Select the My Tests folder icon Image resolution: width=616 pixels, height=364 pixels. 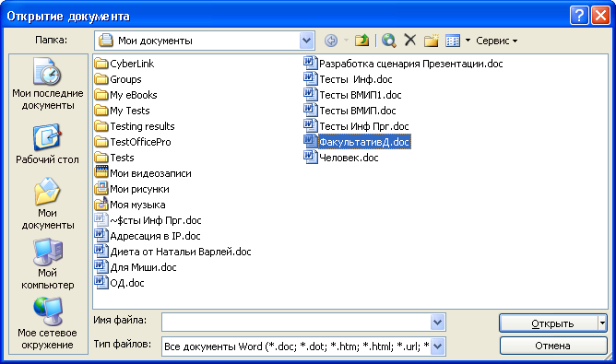(101, 111)
